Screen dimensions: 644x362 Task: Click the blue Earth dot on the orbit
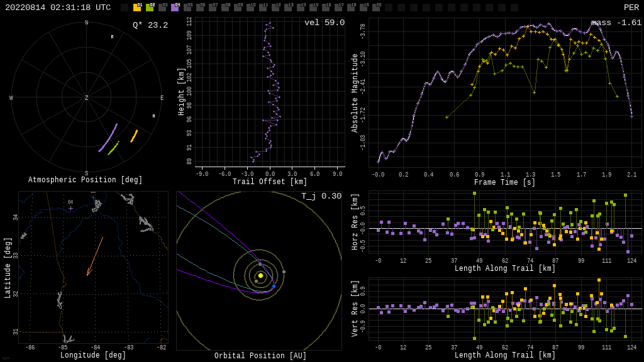tap(274, 287)
